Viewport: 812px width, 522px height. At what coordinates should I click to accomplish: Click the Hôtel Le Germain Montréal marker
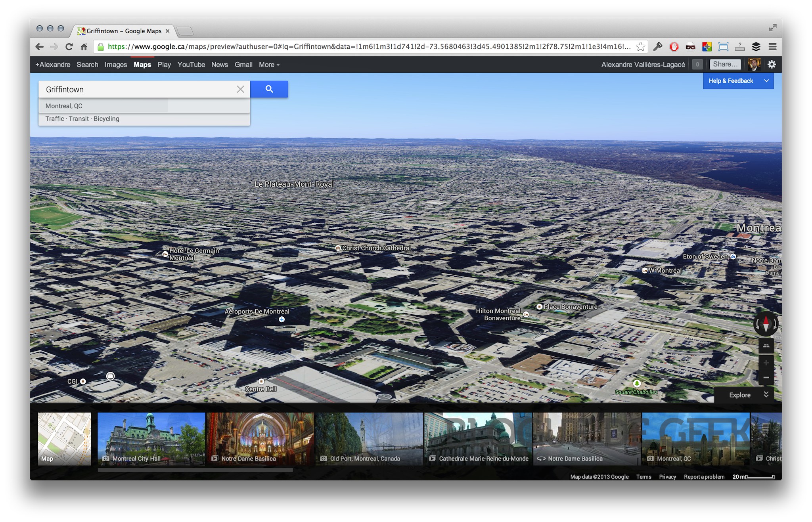tap(165, 254)
